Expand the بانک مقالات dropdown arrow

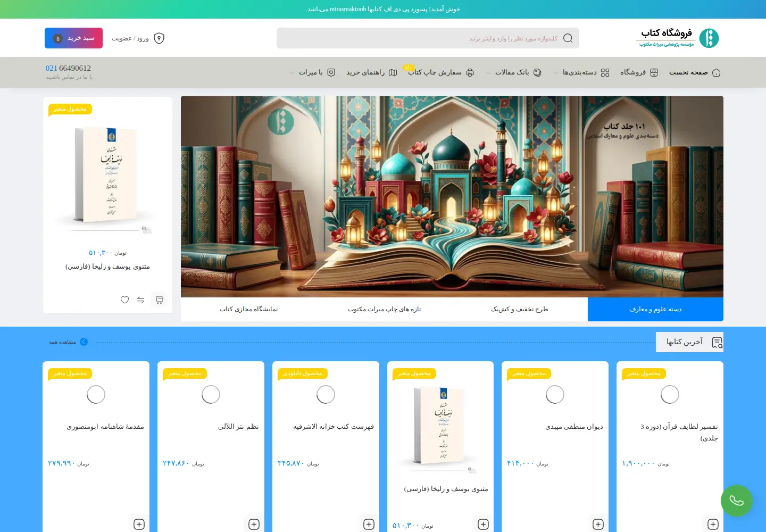(x=488, y=73)
